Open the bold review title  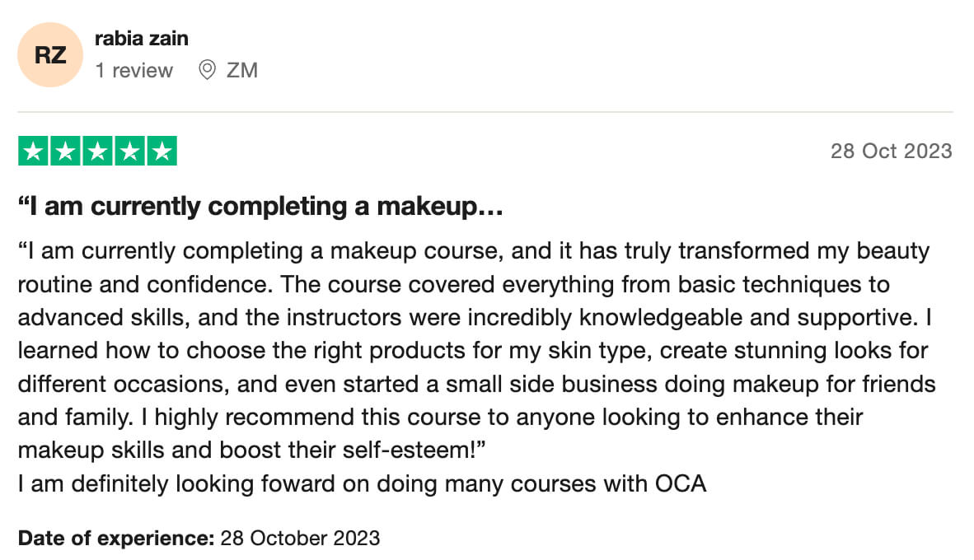(x=260, y=208)
